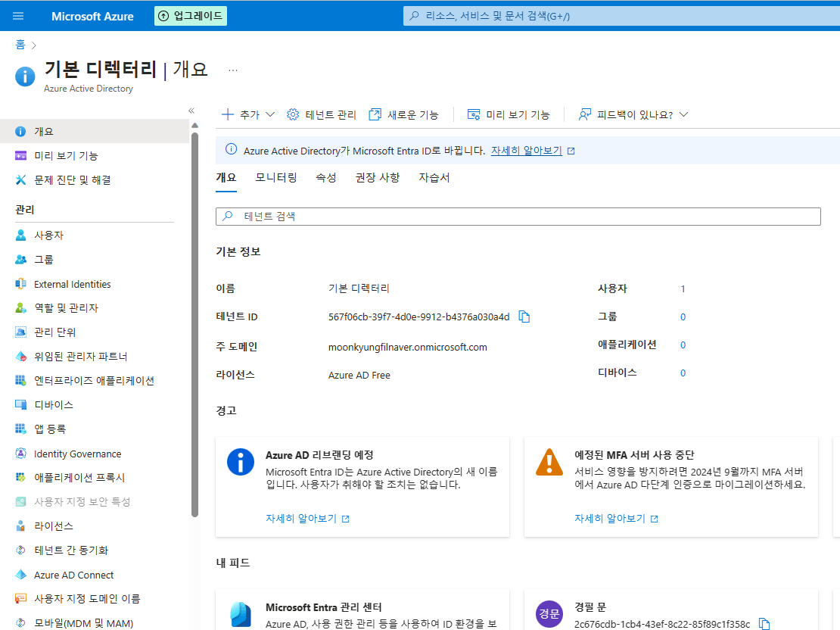Open 자세히 알아보기 link in Entra ID banner
Image resolution: width=840 pixels, height=630 pixels.
527,151
